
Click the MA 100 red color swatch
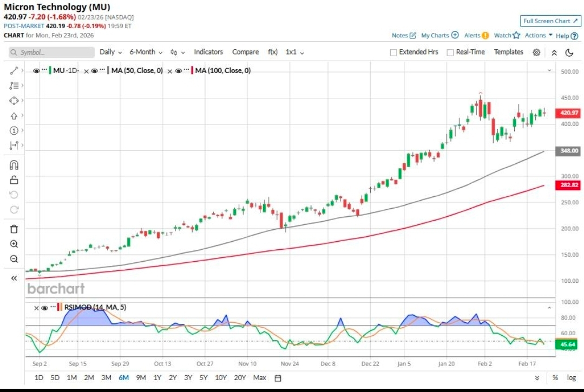coord(192,70)
